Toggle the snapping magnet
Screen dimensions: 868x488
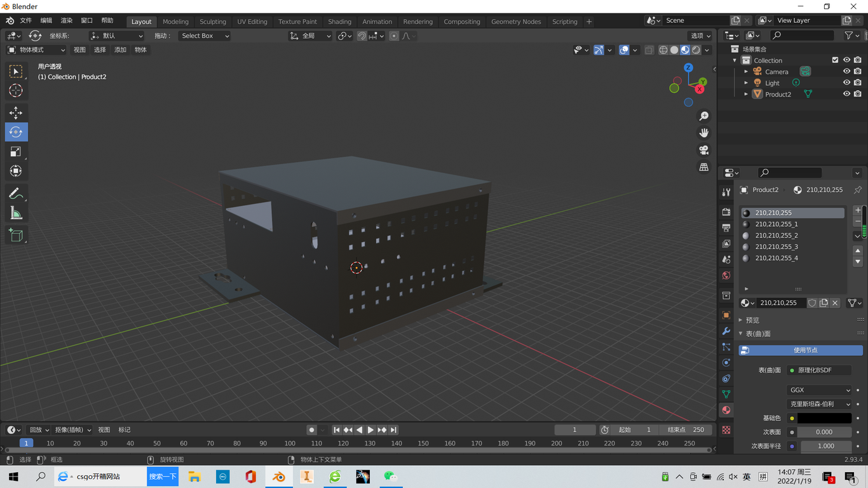pyautogui.click(x=362, y=36)
